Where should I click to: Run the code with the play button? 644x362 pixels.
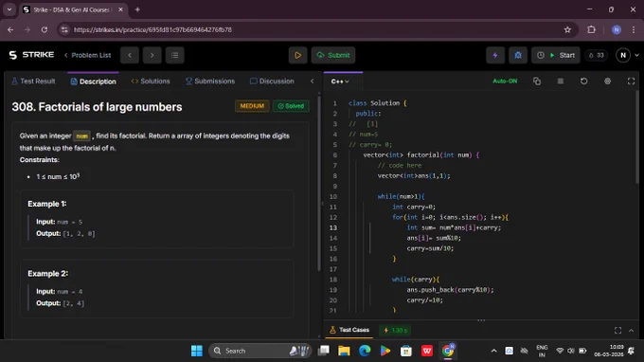[x=297, y=55]
